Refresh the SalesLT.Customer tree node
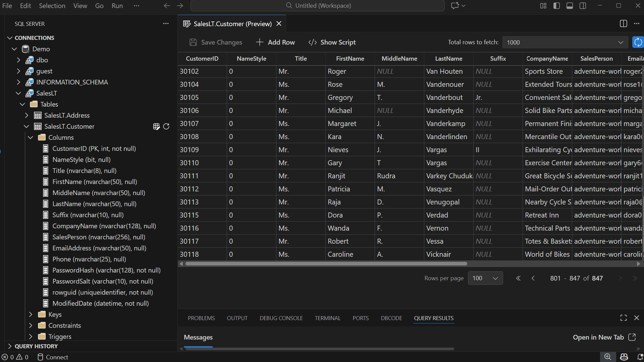 (166, 126)
